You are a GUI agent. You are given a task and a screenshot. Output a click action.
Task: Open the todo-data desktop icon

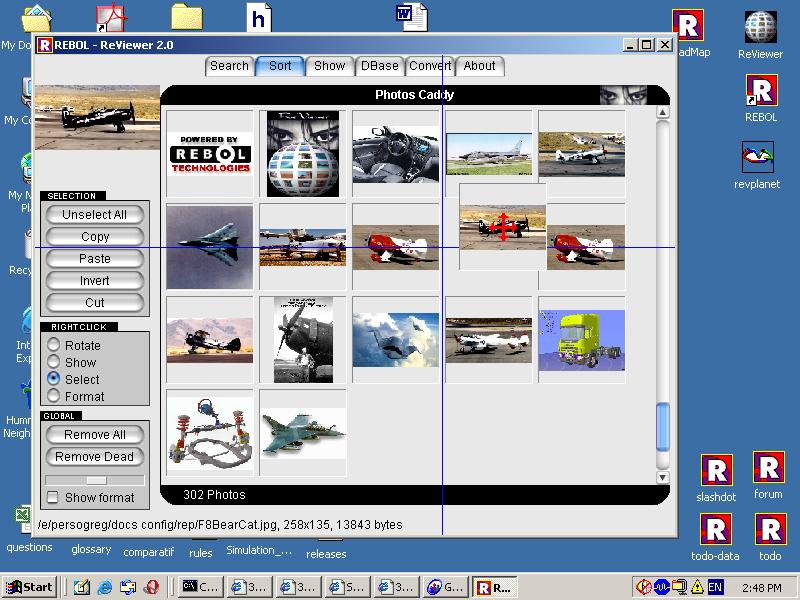tap(716, 530)
